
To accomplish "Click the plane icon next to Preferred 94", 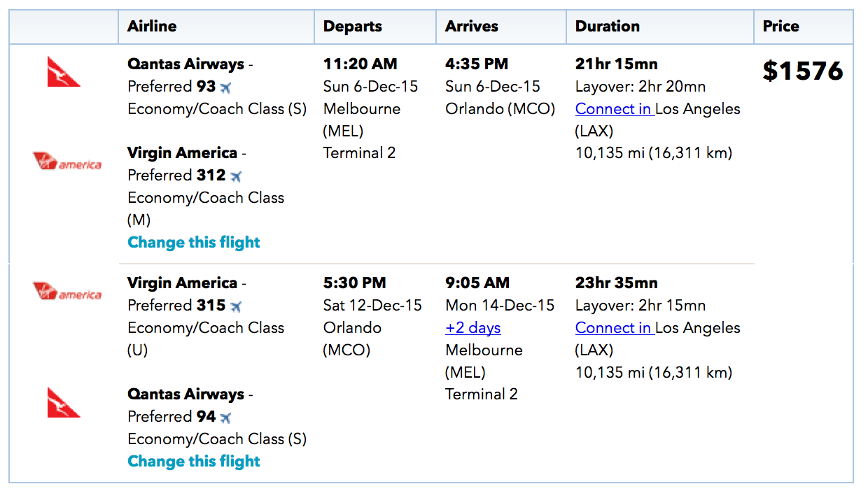I will (x=225, y=418).
